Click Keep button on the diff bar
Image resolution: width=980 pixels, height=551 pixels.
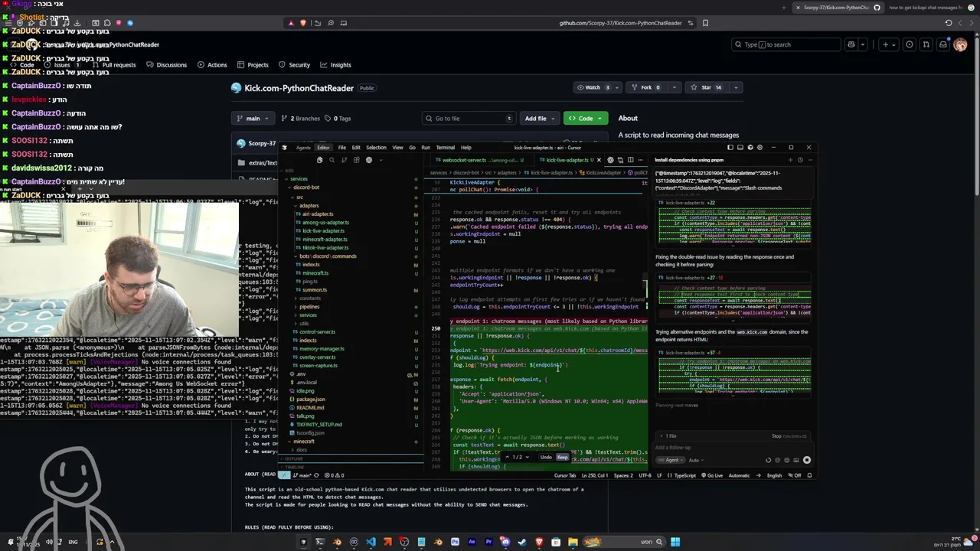(x=563, y=457)
